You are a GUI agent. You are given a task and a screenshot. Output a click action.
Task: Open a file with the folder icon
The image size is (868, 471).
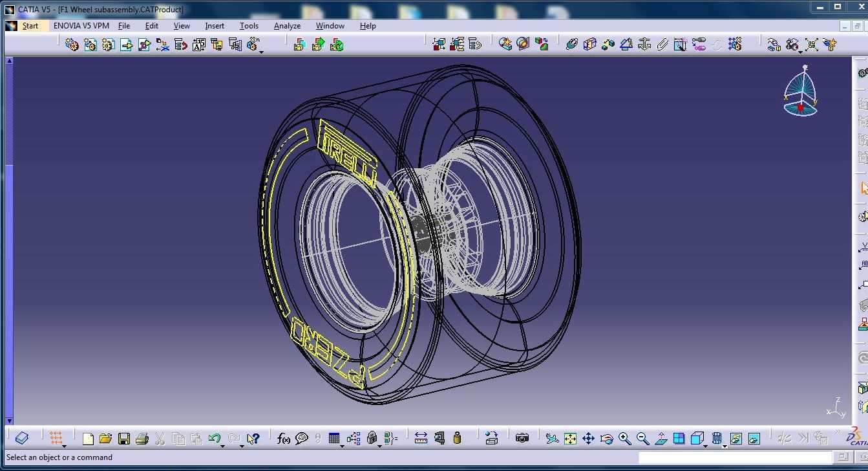click(106, 438)
